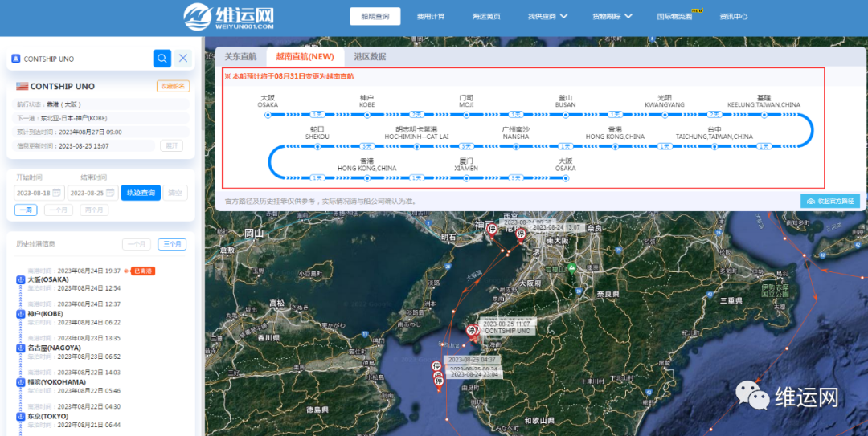868x436 pixels.
Task: Open 船期查询 nav tab
Action: click(x=375, y=17)
